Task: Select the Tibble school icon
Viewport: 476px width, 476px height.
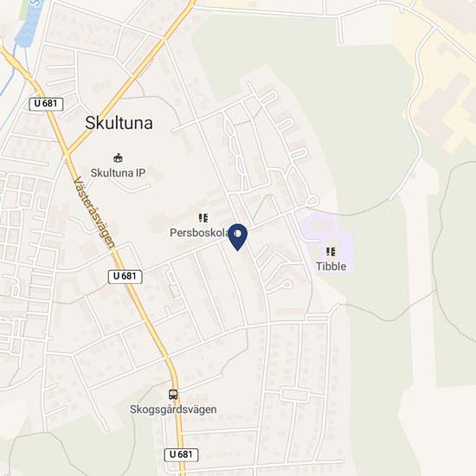Action: pyautogui.click(x=331, y=252)
